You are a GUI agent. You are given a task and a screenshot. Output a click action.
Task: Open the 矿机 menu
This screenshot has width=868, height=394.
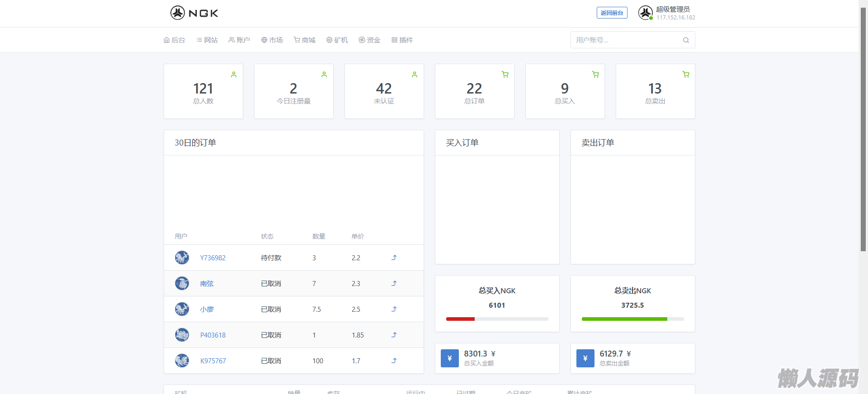tap(337, 40)
